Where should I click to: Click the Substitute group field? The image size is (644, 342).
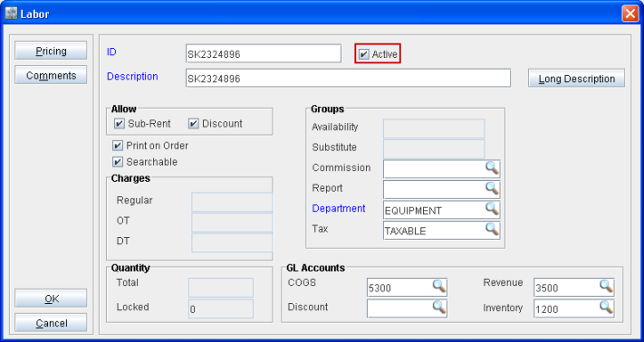pyautogui.click(x=434, y=149)
